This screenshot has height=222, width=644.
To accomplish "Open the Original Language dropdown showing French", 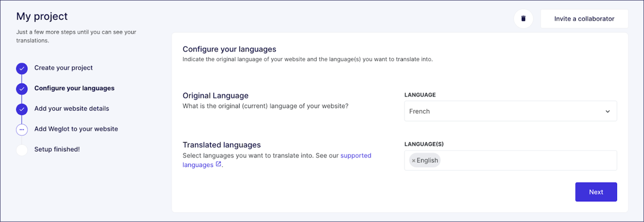I will click(510, 111).
